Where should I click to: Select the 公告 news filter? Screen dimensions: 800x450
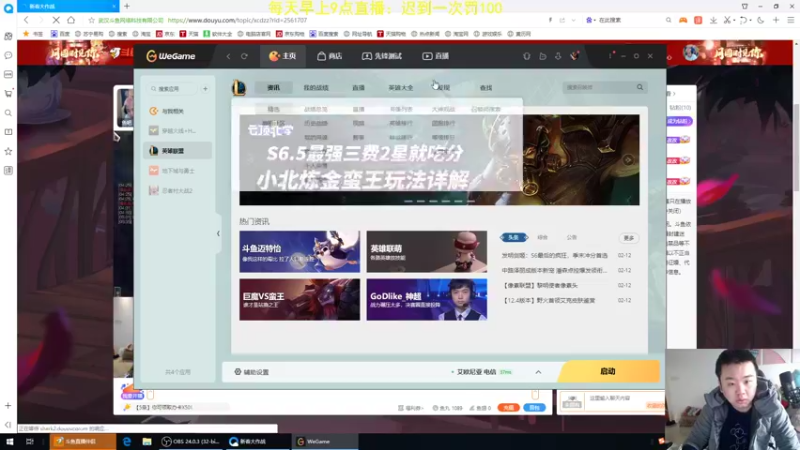point(571,237)
